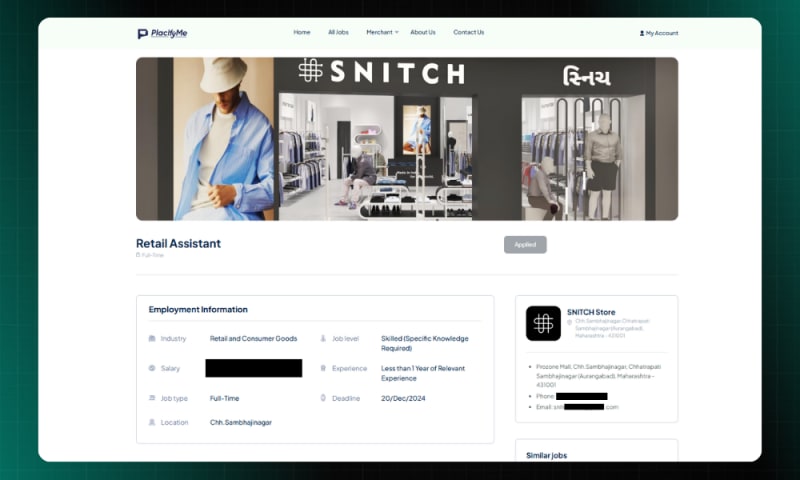The height and width of the screenshot is (480, 800).
Task: Click the 20/Dec/2024 deadline value
Action: tap(403, 398)
